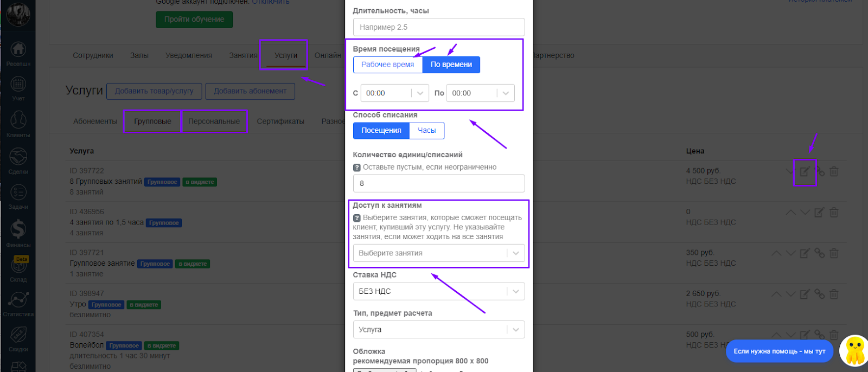Switch to the Уведомления tab
Screen dimensions: 868x372
coord(189,55)
